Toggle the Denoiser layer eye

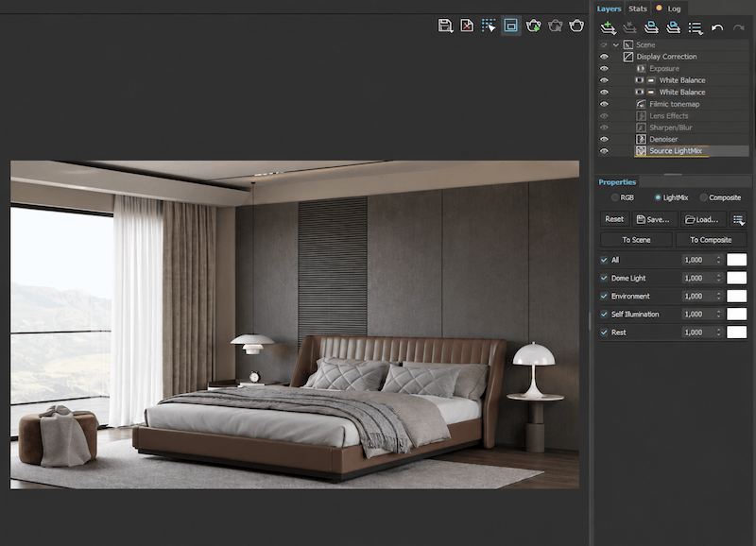(x=604, y=139)
